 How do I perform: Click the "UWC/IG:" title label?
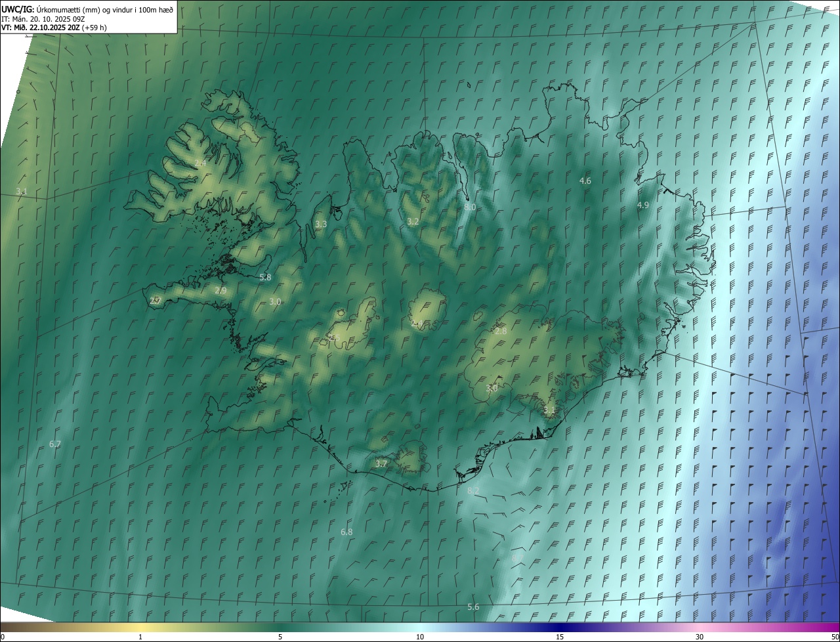(x=18, y=9)
